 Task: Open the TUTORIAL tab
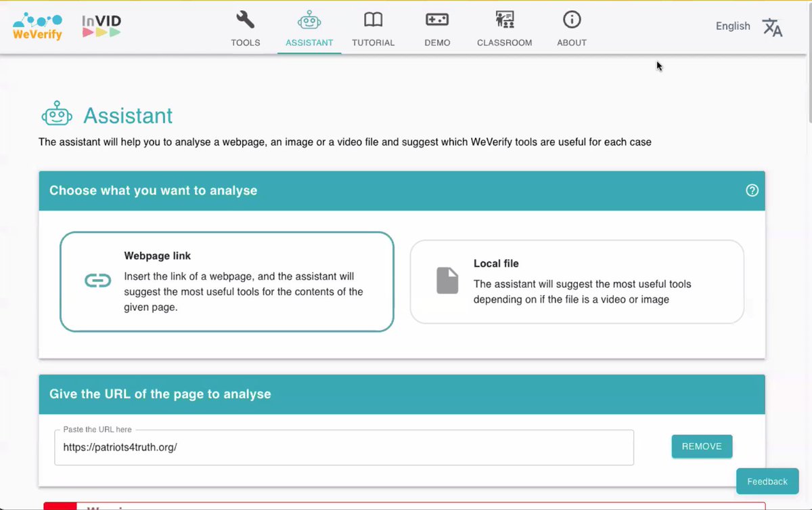pyautogui.click(x=373, y=28)
